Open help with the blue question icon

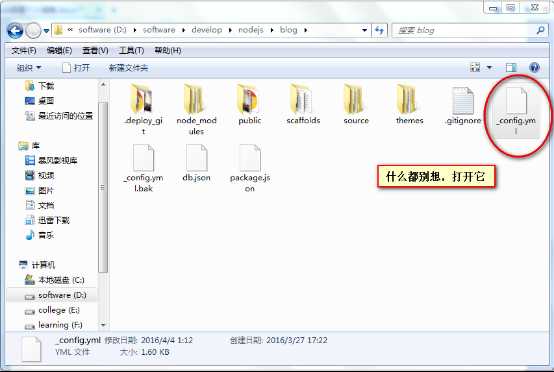534,67
